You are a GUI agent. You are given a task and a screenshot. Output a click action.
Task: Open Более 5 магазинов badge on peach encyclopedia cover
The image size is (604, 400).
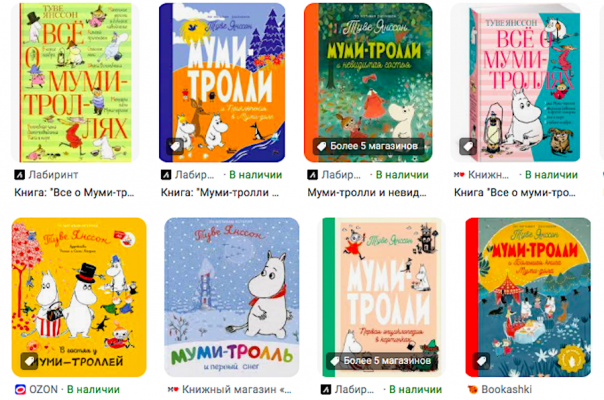point(381,361)
